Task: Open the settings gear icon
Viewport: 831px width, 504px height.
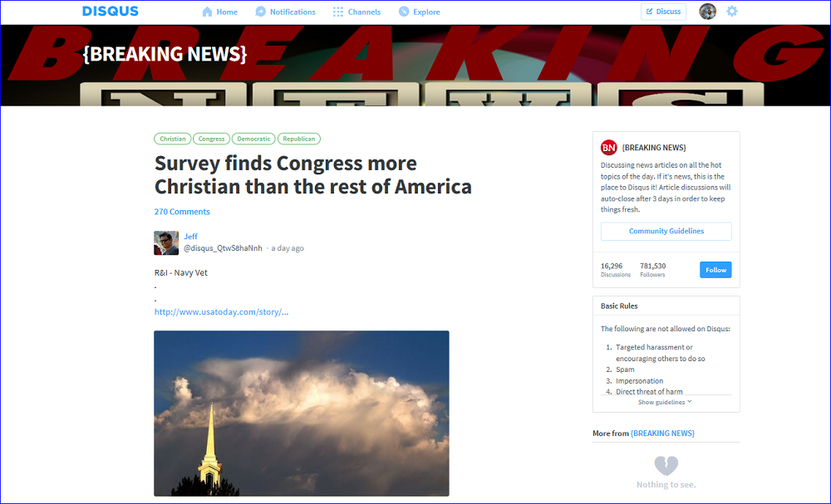Action: [731, 12]
